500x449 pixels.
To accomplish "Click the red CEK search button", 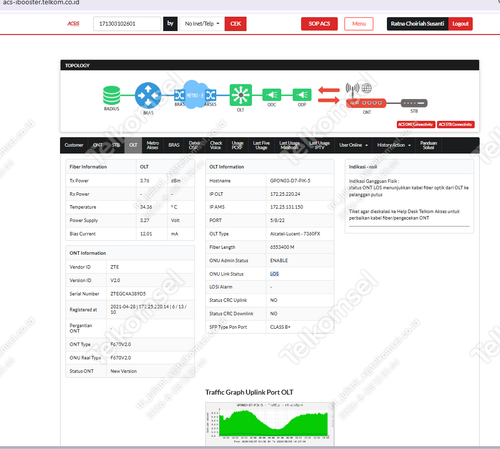I will pos(236,24).
